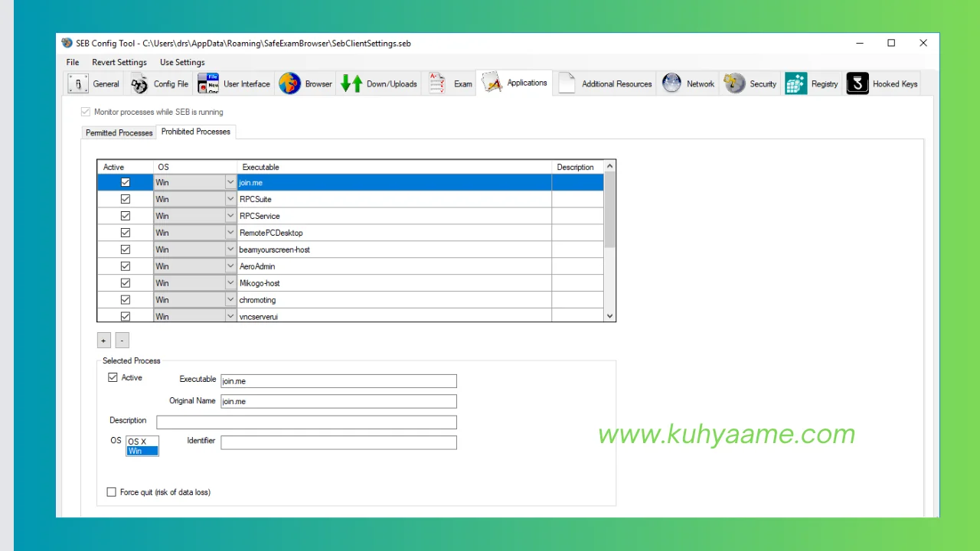Screen dimensions: 980x551
Task: Open the Hooked Keys tab
Action: click(882, 83)
